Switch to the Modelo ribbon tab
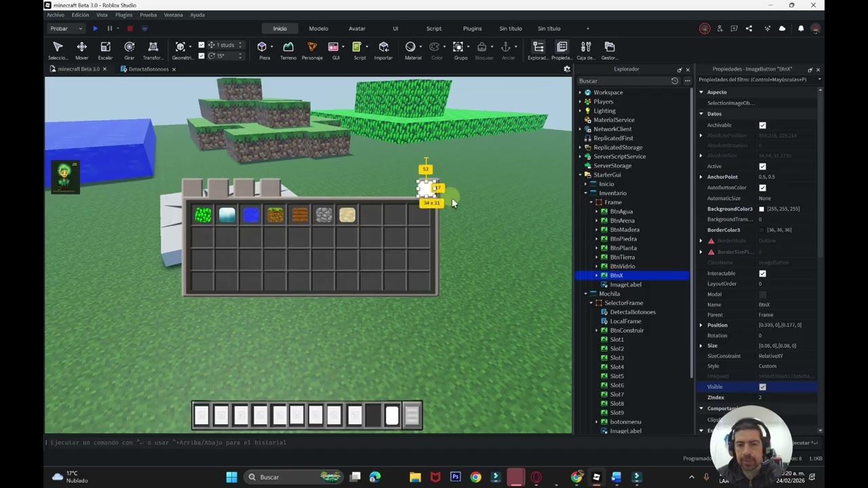This screenshot has height=488, width=868. (319, 28)
